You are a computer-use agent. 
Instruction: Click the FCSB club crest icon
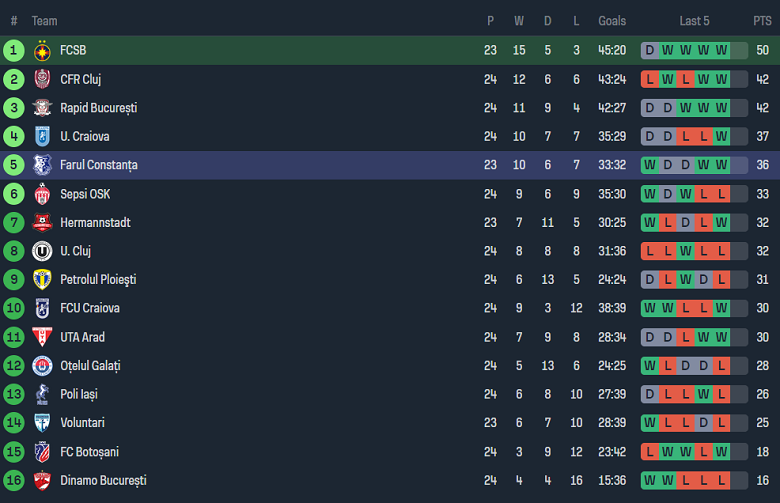tap(42, 50)
